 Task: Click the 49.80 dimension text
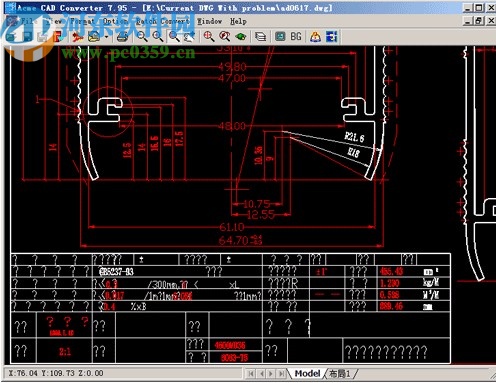click(233, 67)
